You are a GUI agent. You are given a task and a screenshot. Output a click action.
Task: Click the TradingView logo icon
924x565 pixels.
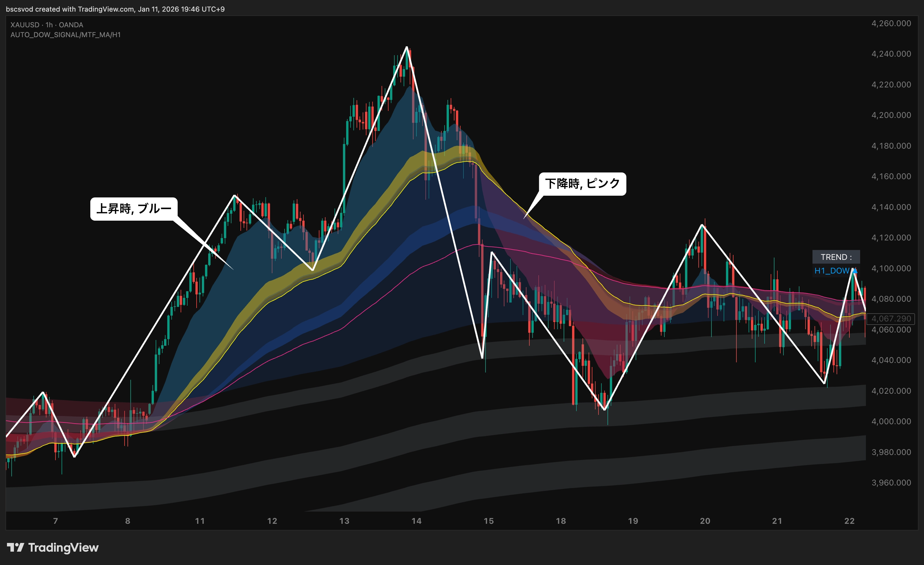point(15,547)
